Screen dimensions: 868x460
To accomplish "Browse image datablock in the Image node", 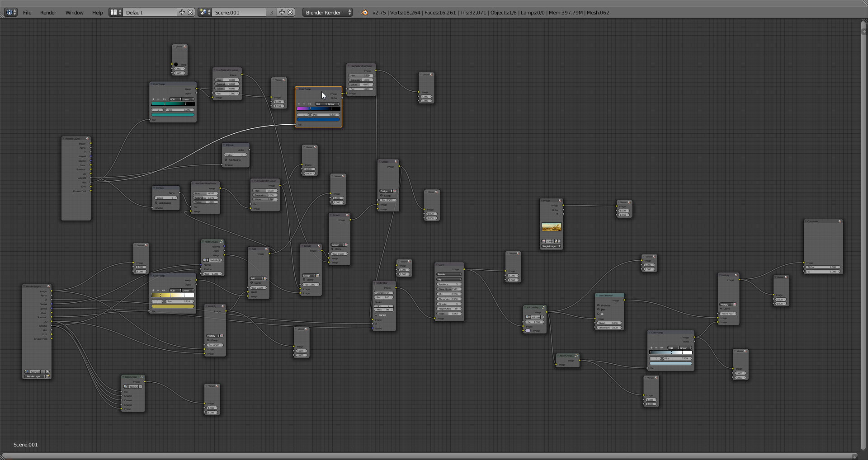I will click(544, 241).
